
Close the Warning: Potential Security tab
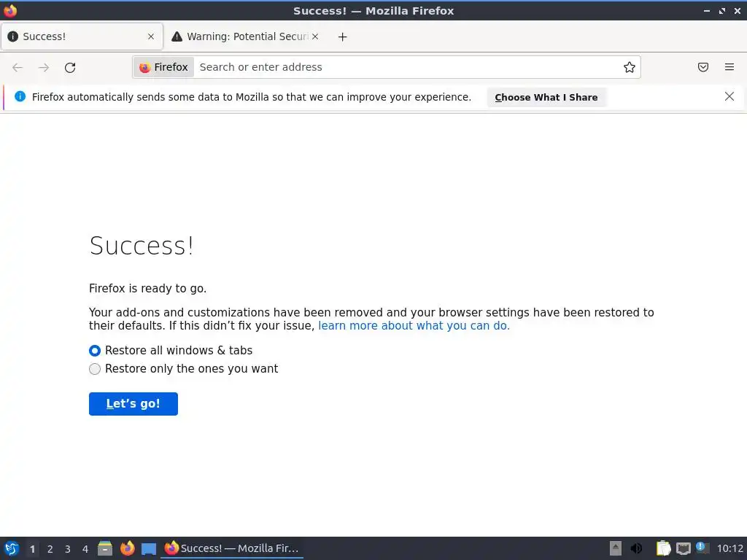tap(315, 36)
